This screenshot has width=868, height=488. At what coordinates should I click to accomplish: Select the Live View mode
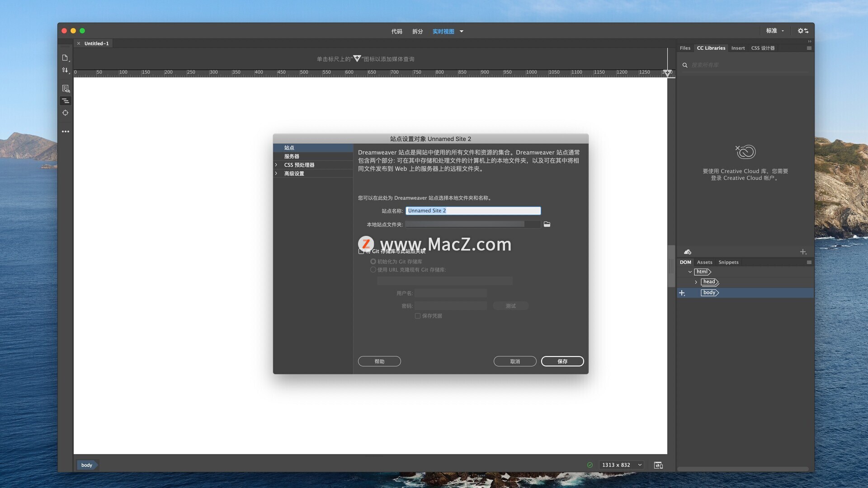pos(443,31)
